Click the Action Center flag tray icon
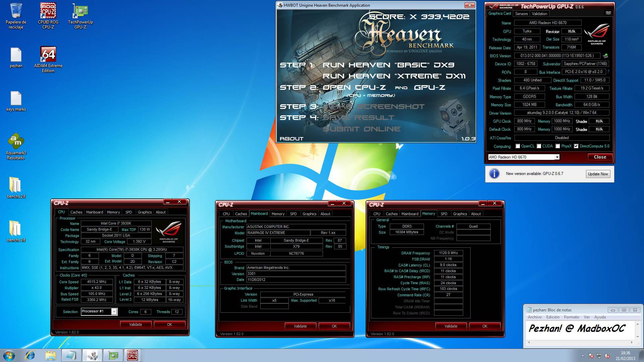 click(591, 356)
